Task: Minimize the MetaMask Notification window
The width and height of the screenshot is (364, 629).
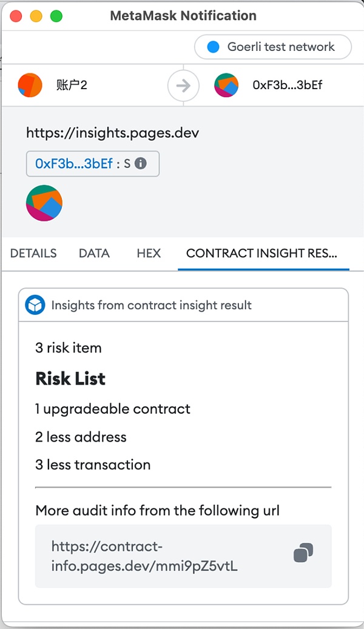Action: coord(36,16)
